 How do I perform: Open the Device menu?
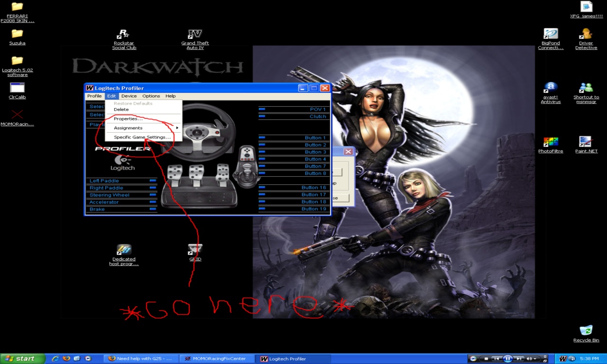pyautogui.click(x=129, y=96)
